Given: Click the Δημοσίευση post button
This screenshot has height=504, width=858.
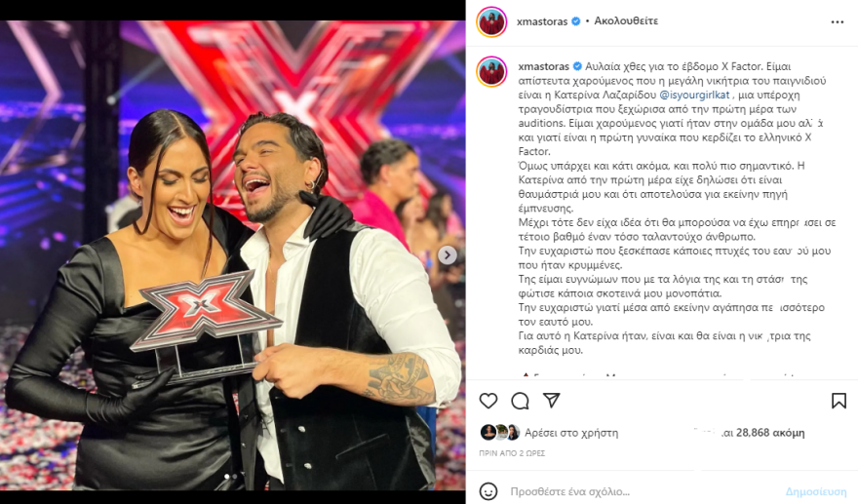Looking at the screenshot, I should pos(816,491).
